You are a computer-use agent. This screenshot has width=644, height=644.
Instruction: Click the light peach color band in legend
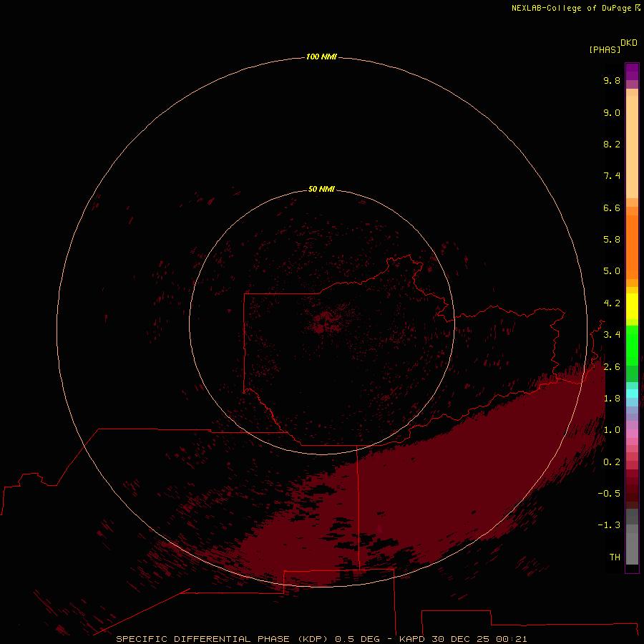pos(632,147)
